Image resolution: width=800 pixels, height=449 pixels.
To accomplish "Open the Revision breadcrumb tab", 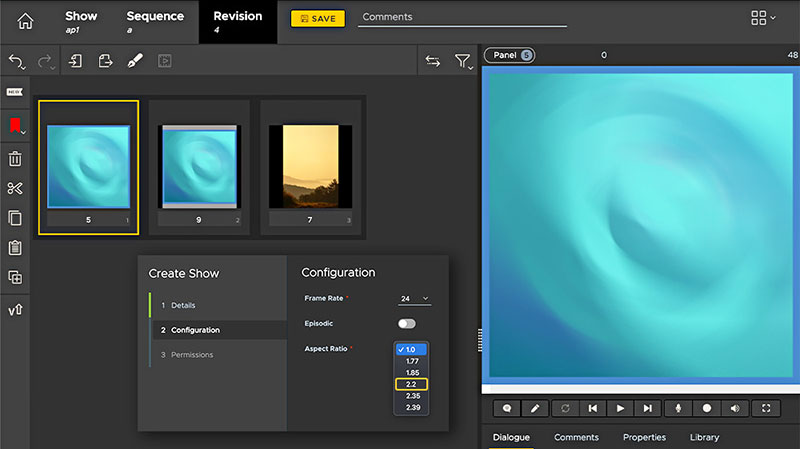I will pyautogui.click(x=238, y=21).
